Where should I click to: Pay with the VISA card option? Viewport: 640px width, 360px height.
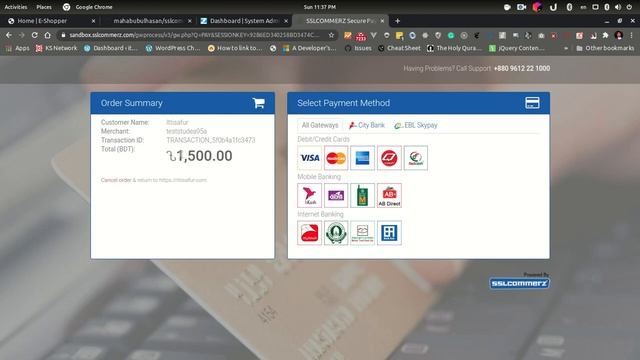310,158
